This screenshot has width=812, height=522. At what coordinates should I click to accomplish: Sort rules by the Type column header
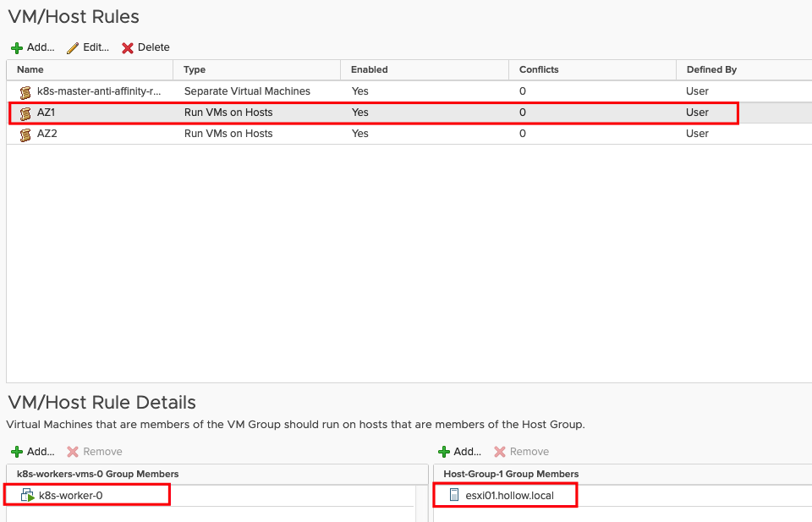[x=195, y=69]
